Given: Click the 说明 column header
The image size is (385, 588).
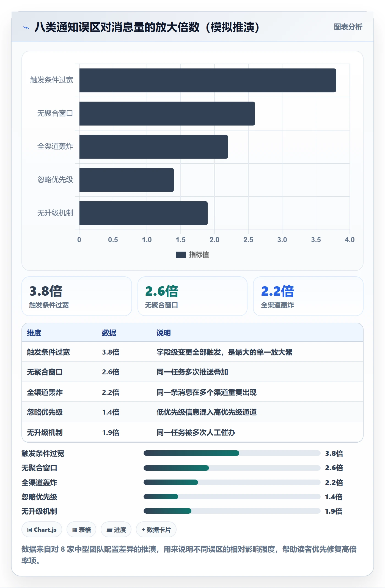Looking at the screenshot, I should pos(164,333).
